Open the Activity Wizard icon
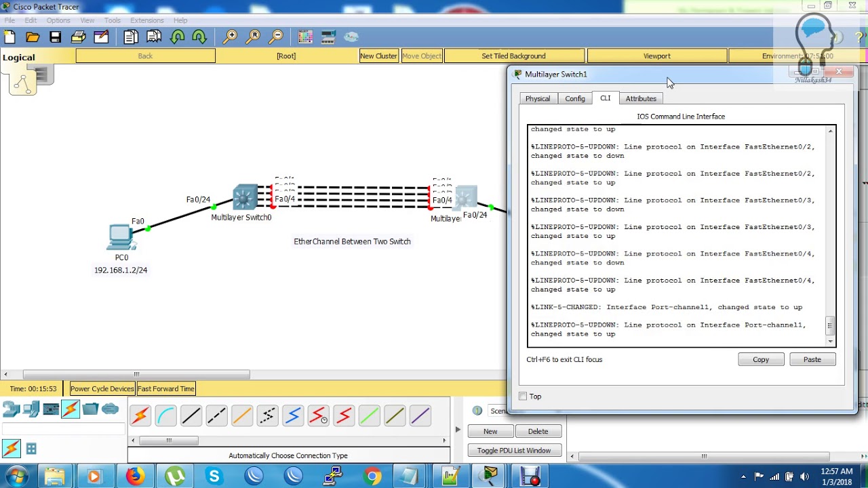The width and height of the screenshot is (868, 488). [x=101, y=37]
